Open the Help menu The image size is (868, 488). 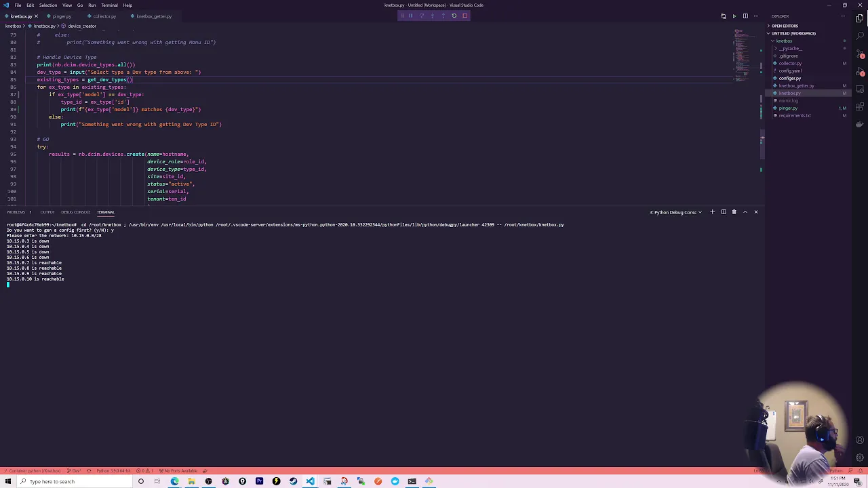point(127,5)
